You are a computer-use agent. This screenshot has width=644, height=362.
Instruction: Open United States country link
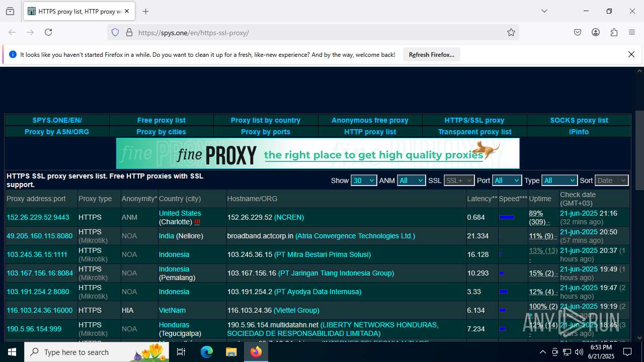click(x=180, y=213)
